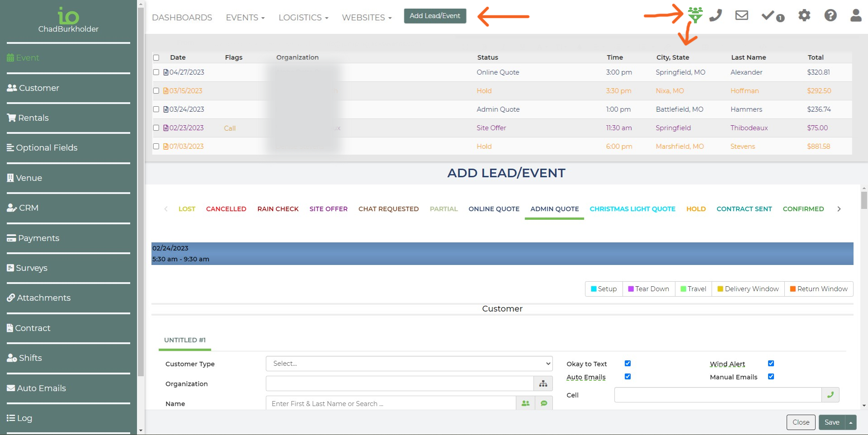Open the mail envelope icon
This screenshot has width=868, height=435.
pos(741,15)
